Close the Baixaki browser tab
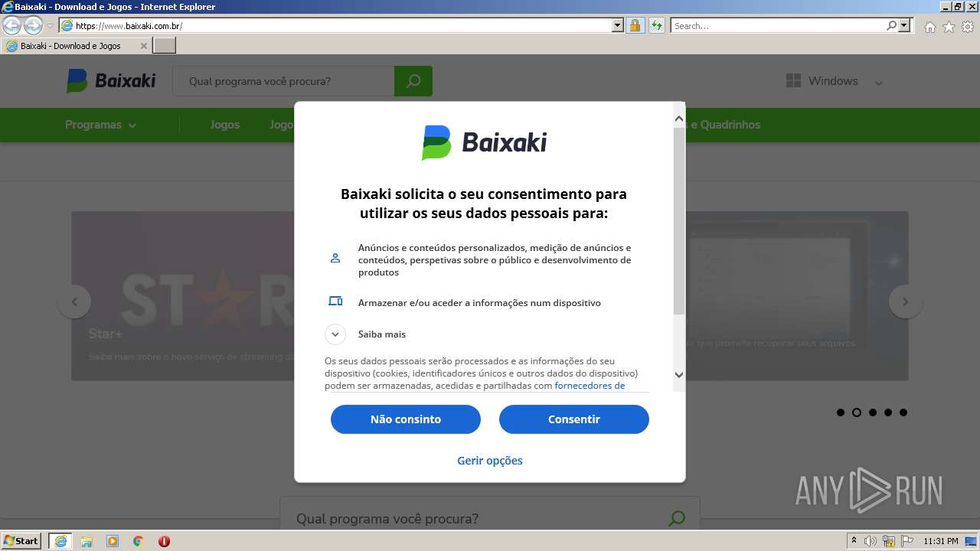The height and width of the screenshot is (551, 980). coord(143,46)
